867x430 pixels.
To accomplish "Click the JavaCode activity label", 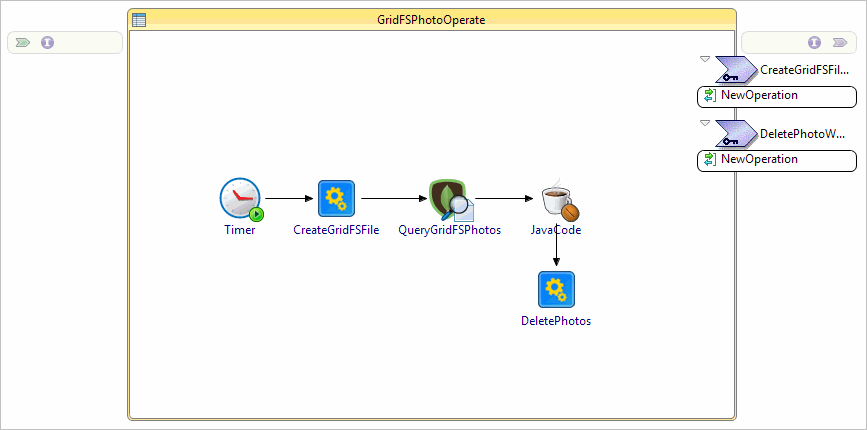I will tap(556, 230).
